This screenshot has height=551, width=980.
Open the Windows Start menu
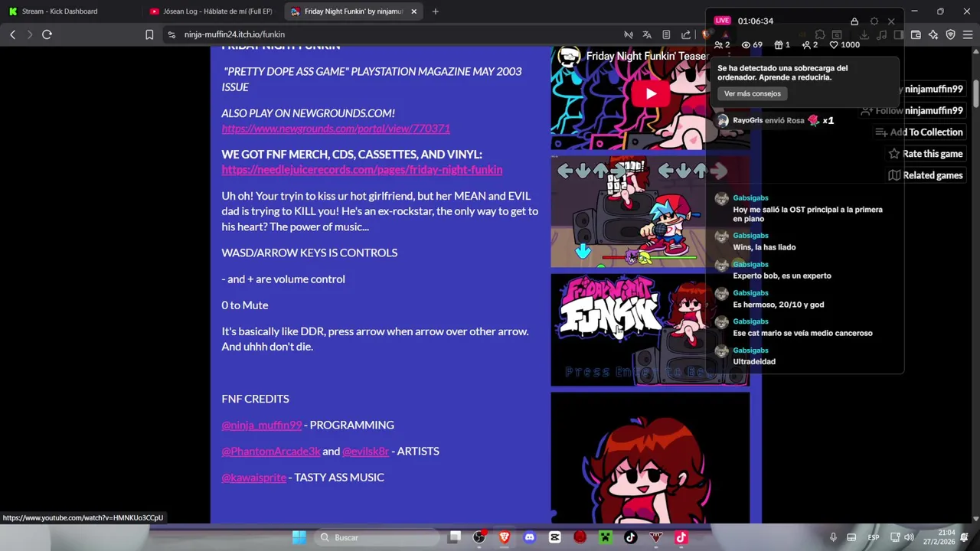tap(299, 537)
